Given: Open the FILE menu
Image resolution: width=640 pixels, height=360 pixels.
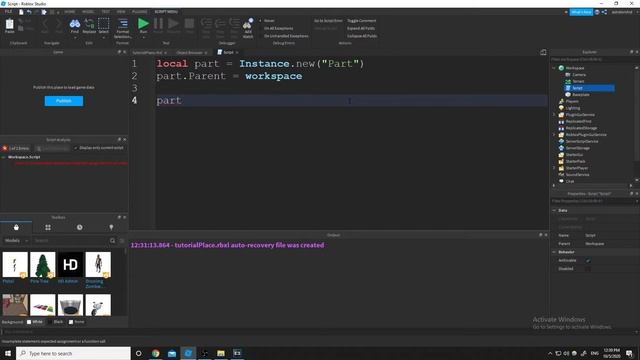Looking at the screenshot, I should point(8,12).
